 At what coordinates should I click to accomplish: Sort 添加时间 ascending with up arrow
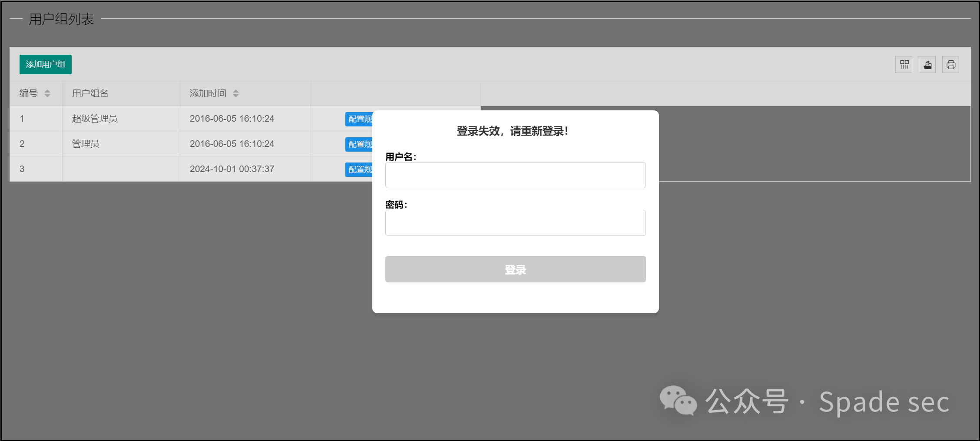(x=236, y=91)
